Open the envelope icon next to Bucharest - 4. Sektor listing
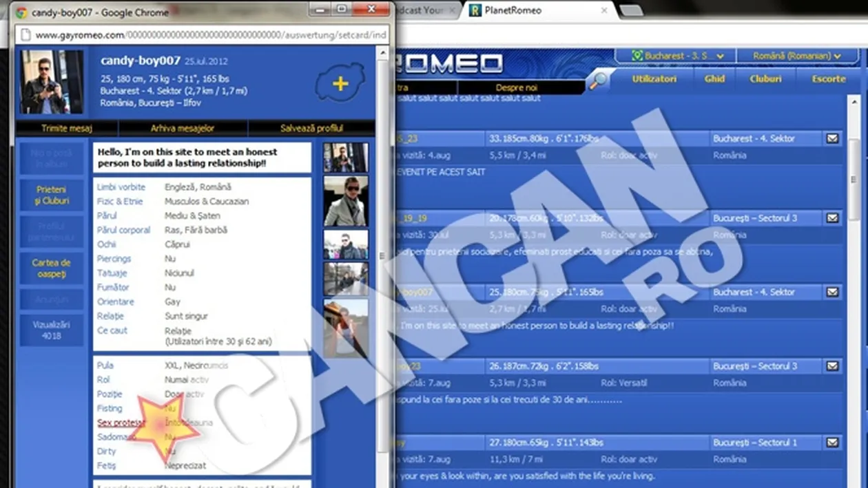The height and width of the screenshot is (488, 868). pos(833,137)
